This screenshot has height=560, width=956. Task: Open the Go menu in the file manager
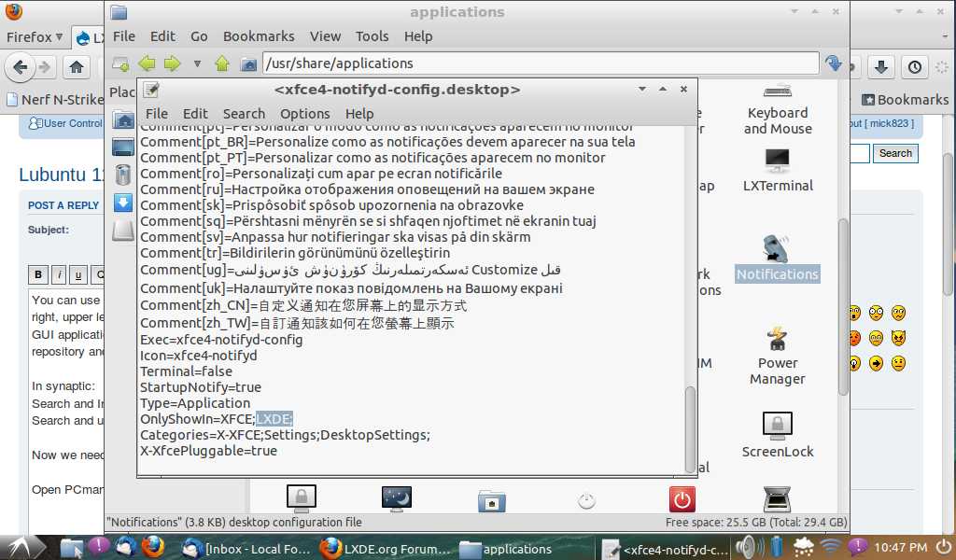coord(199,36)
